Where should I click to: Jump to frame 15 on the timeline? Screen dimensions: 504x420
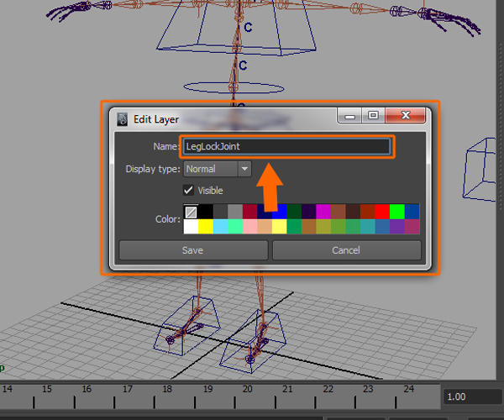[47, 389]
